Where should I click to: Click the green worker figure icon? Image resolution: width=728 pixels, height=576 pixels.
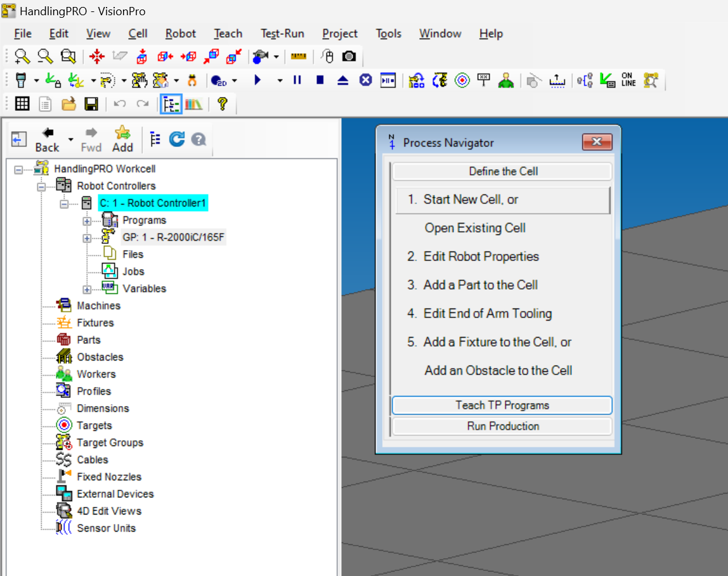[506, 80]
